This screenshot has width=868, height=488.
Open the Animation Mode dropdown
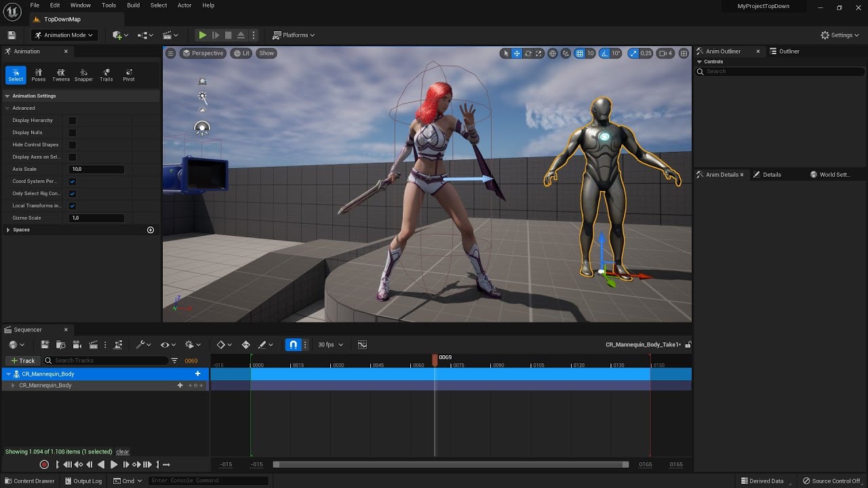click(64, 35)
